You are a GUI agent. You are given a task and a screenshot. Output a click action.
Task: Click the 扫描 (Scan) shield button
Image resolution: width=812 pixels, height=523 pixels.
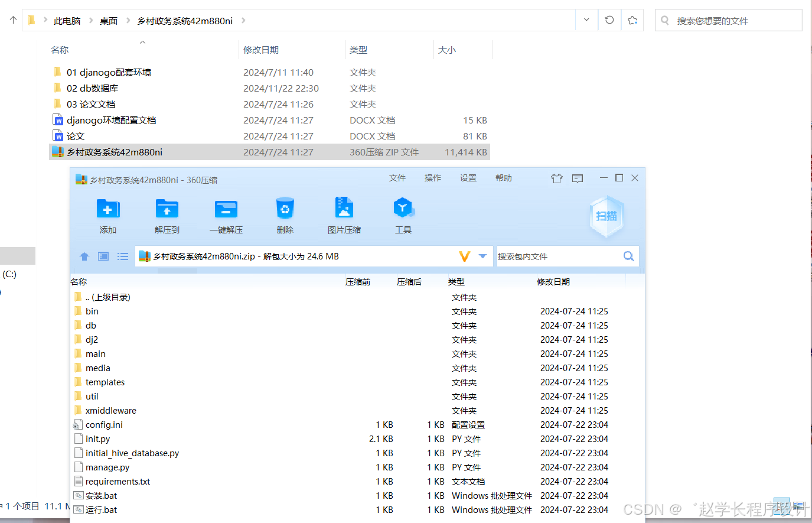coord(606,216)
